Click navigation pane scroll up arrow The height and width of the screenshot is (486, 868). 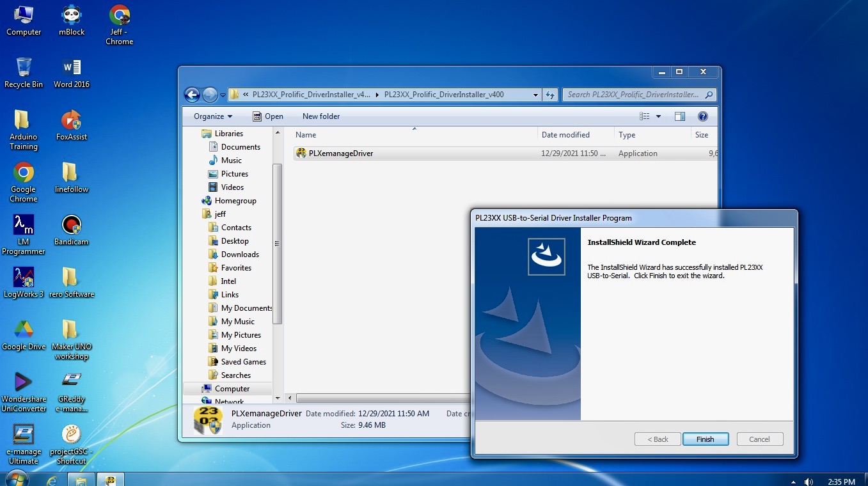click(x=278, y=132)
